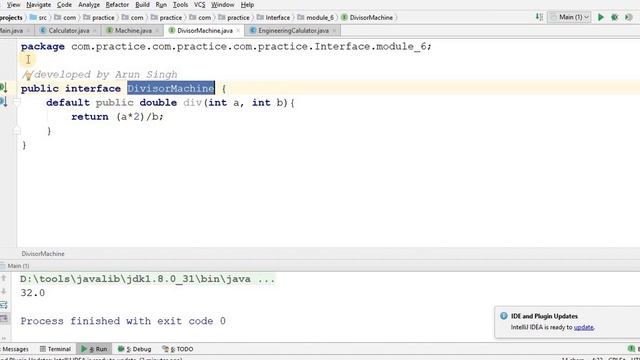Click the down arrow in Run console
640x360 pixels.
4,291
